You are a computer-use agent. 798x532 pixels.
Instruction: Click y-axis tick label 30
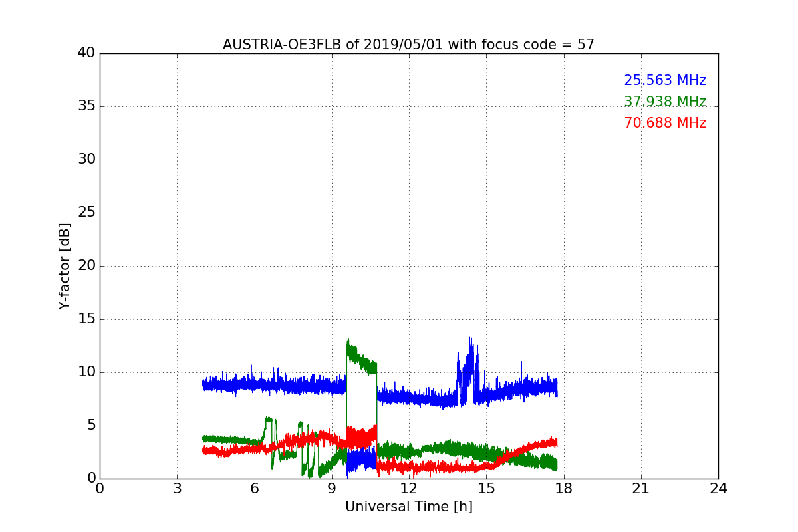[x=86, y=160]
